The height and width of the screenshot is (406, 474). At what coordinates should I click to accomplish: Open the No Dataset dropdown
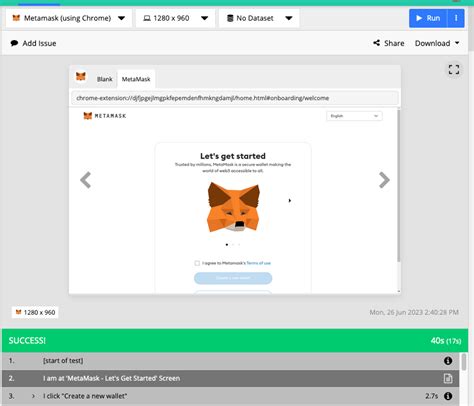click(259, 18)
